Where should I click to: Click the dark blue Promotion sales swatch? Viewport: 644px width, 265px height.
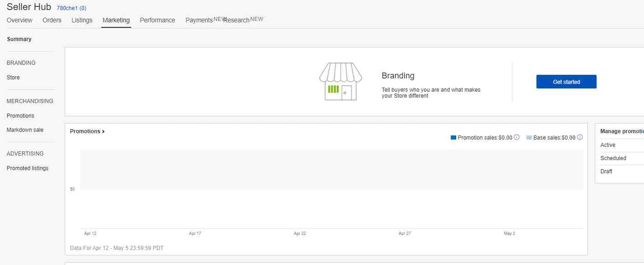pyautogui.click(x=453, y=138)
